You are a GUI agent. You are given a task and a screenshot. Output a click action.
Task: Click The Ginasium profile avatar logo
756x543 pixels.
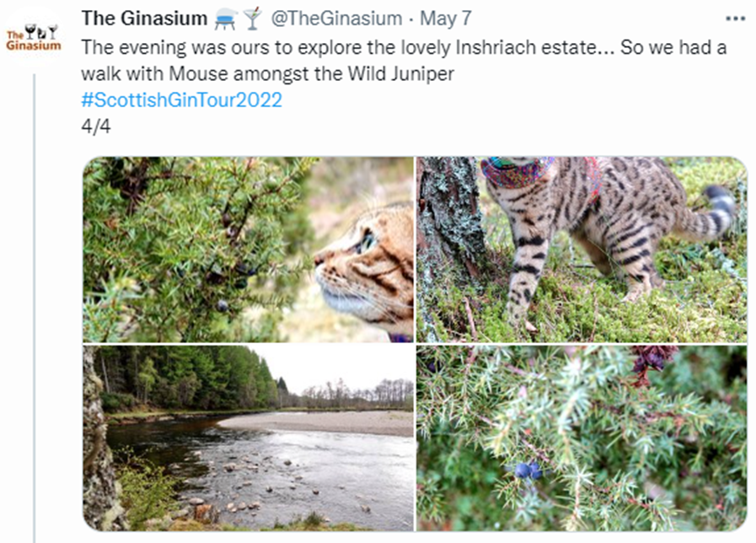[x=34, y=37]
